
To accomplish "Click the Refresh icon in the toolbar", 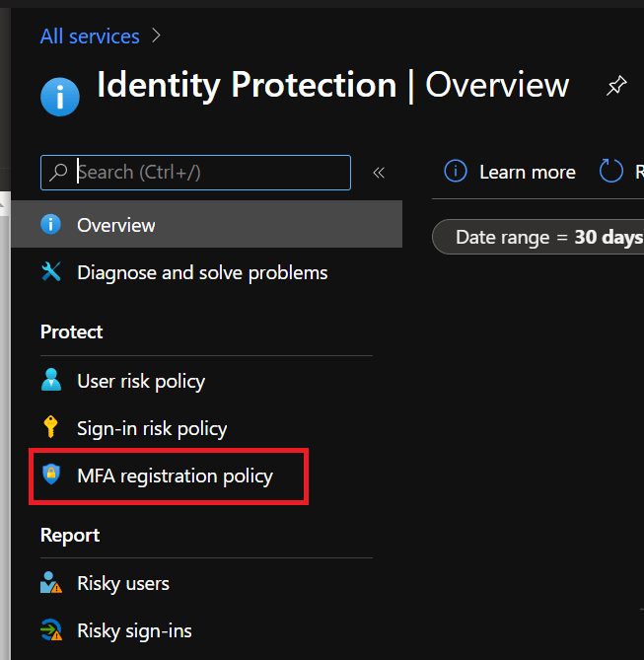I will [612, 172].
